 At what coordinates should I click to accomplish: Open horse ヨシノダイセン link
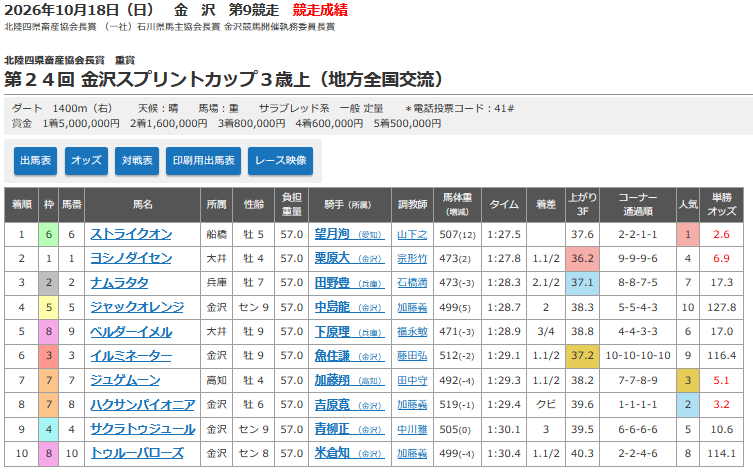click(x=131, y=258)
